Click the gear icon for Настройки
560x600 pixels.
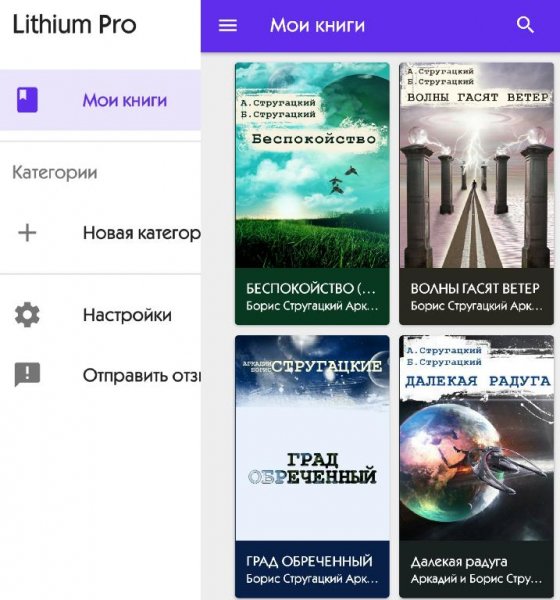(27, 315)
